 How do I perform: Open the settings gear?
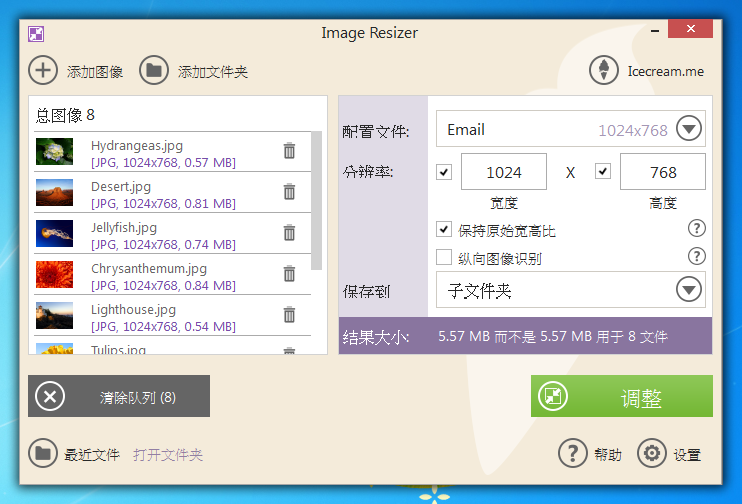pyautogui.click(x=652, y=454)
